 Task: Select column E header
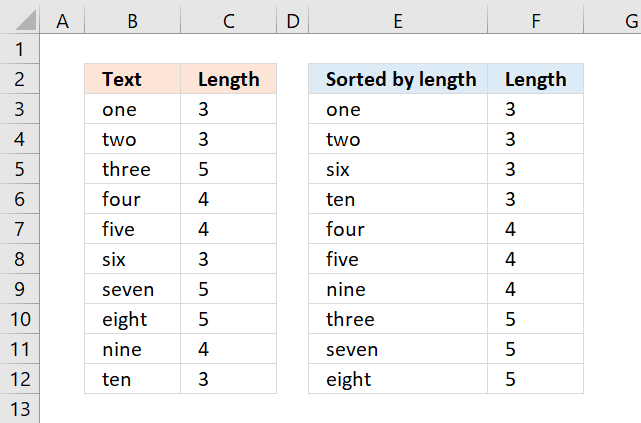(x=398, y=21)
